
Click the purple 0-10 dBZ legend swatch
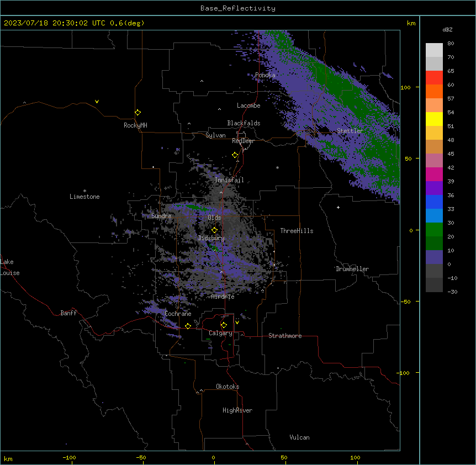pos(434,257)
